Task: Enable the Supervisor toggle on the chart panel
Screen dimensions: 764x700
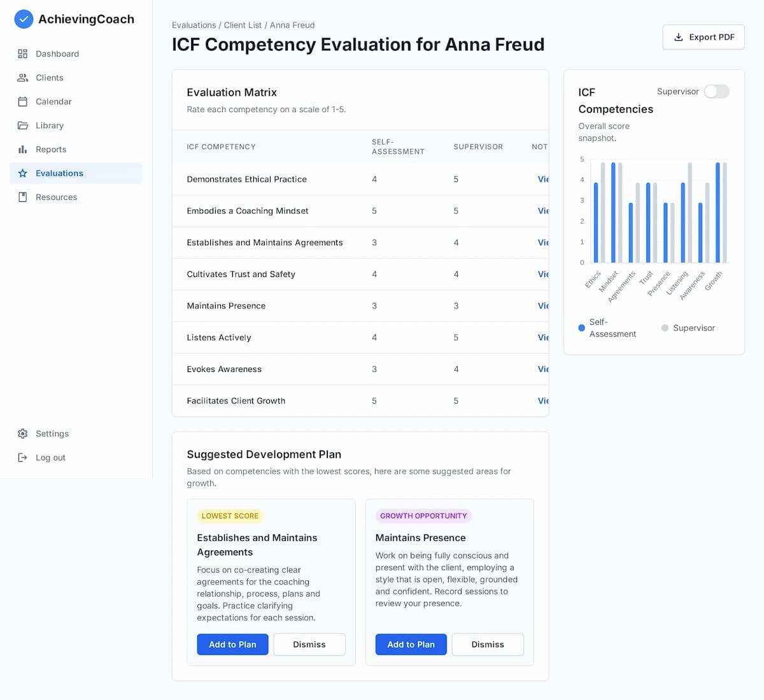Action: (717, 92)
